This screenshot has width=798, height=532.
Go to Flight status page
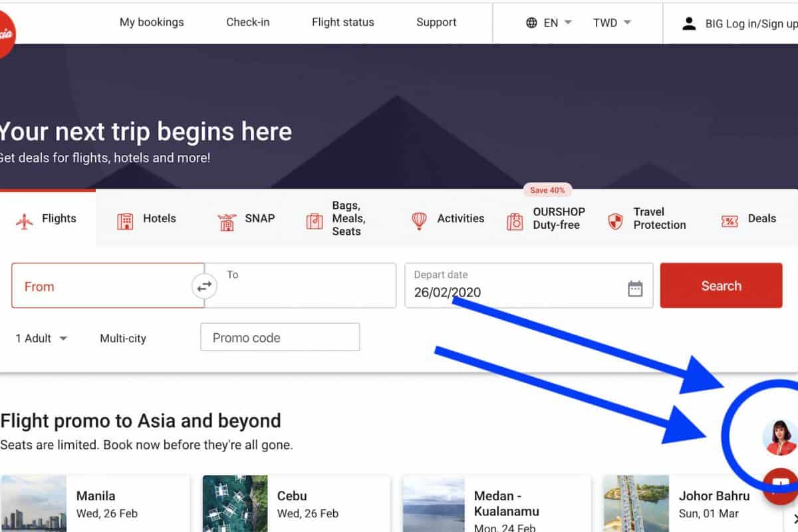[x=342, y=22]
